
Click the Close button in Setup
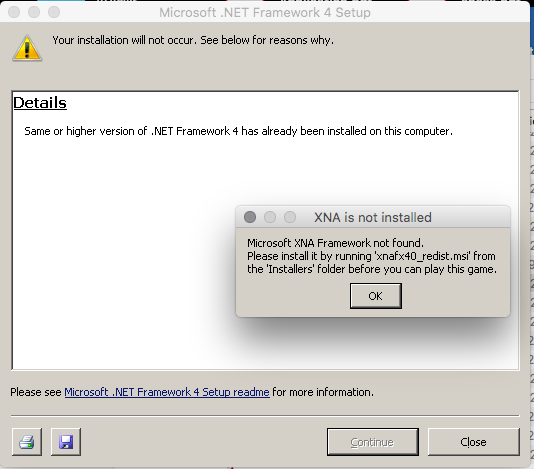[x=473, y=442]
